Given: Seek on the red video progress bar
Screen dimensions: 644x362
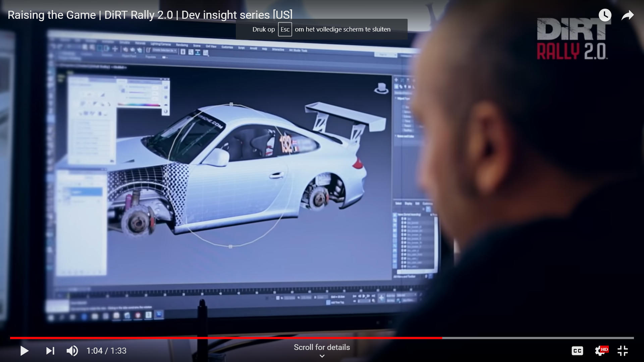Looking at the screenshot, I should click(322, 338).
